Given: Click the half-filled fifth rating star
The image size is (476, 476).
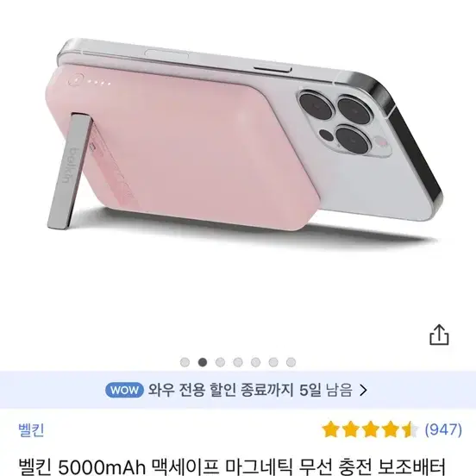Looking at the screenshot, I should (410, 429).
